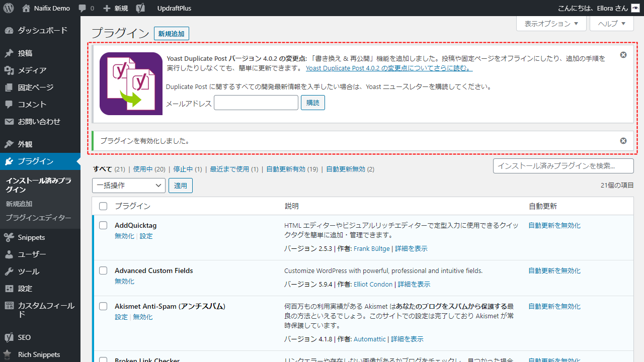Open カスタムフィールド custom fields in sidebar

[40, 310]
